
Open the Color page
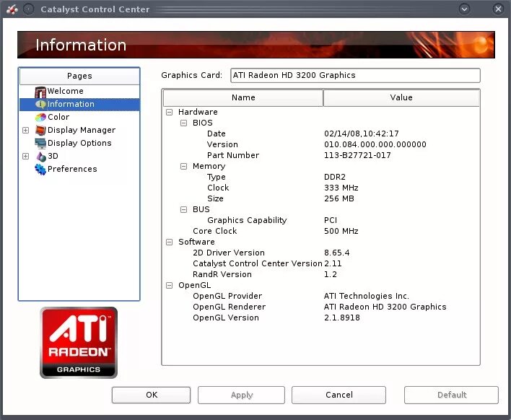point(58,117)
